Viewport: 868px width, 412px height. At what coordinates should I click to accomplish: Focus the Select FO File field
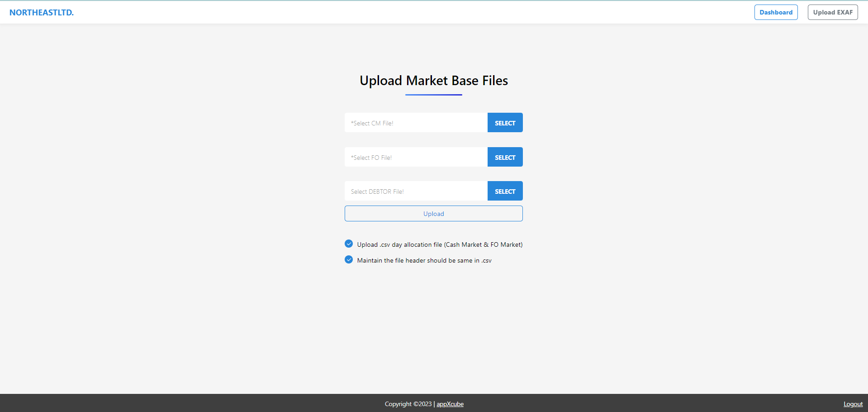click(x=416, y=157)
